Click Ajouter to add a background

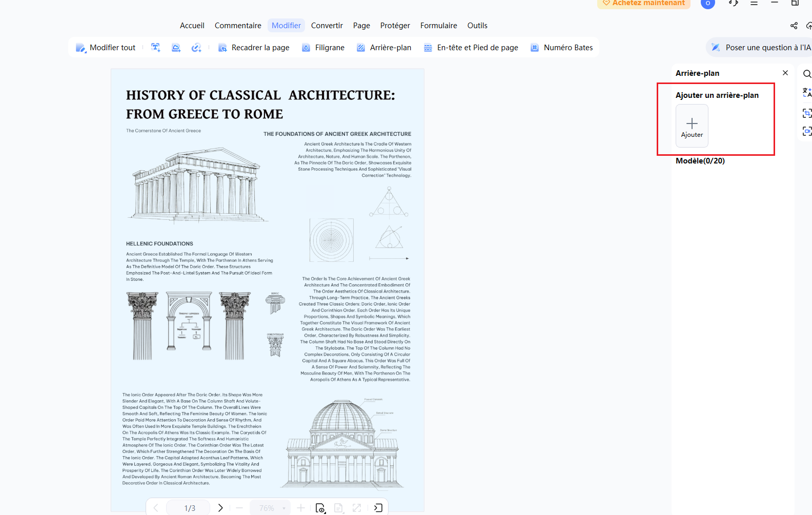(692, 126)
